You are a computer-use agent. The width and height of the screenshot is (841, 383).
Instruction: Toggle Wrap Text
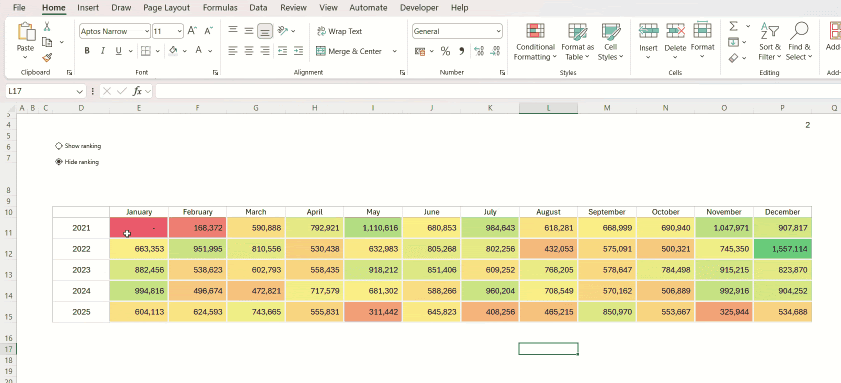tap(340, 31)
